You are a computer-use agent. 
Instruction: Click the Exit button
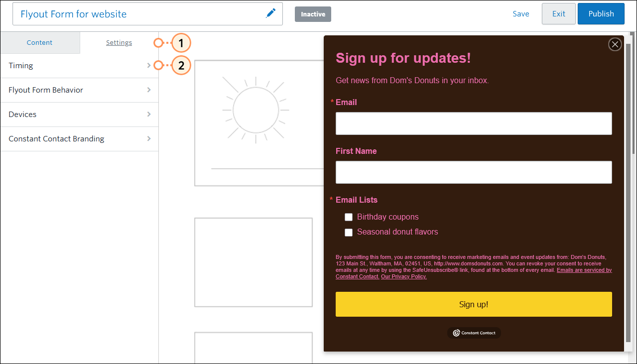pyautogui.click(x=558, y=13)
